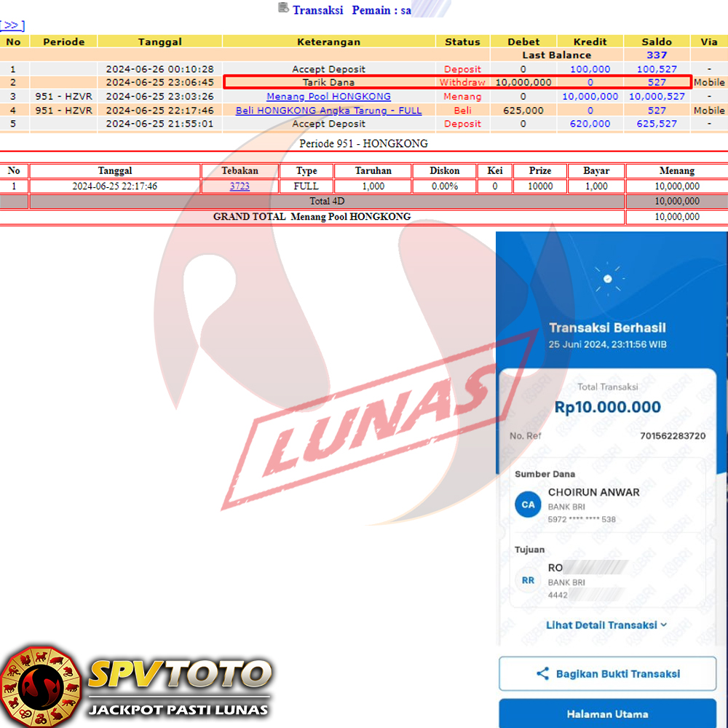Go to next page using the >> link

click(x=12, y=26)
